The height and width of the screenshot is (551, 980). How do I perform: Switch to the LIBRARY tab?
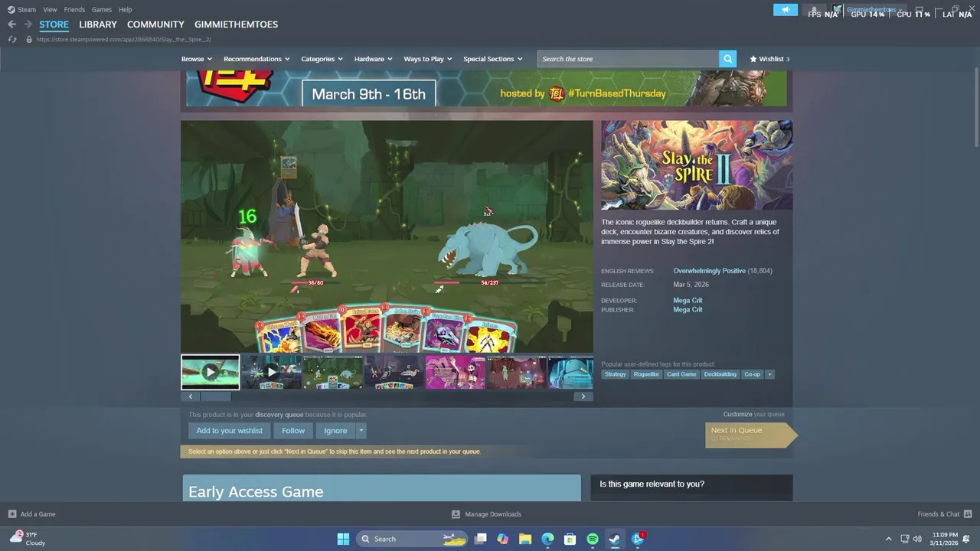click(98, 24)
